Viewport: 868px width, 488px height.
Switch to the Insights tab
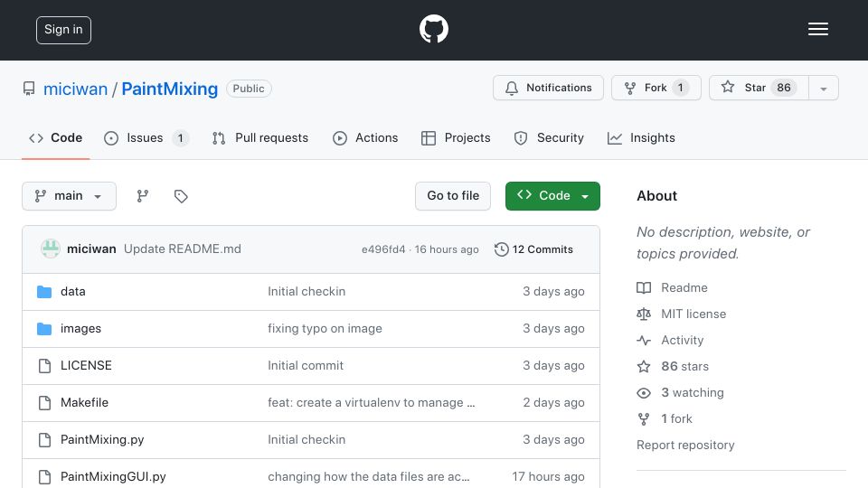641,137
